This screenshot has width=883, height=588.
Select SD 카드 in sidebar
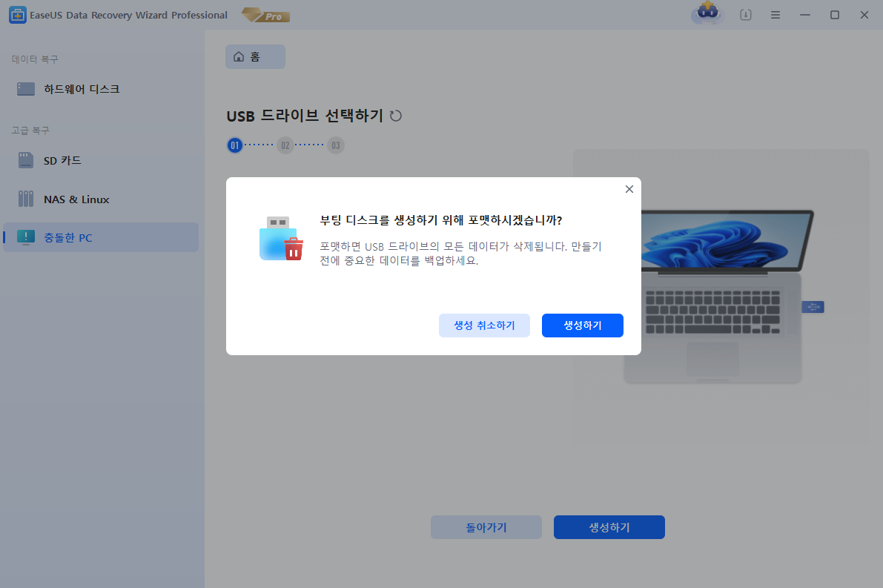[101, 160]
